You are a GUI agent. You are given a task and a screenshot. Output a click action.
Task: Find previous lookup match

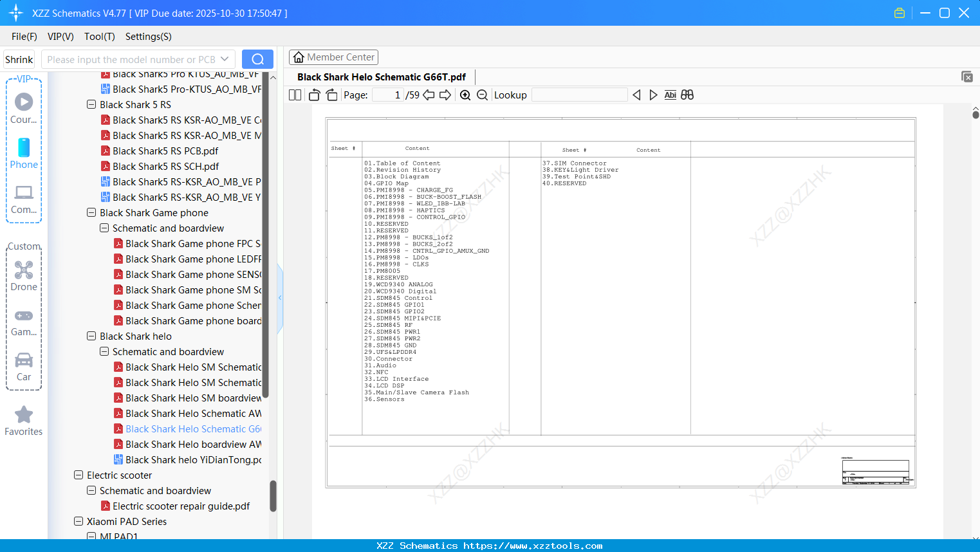[636, 95]
